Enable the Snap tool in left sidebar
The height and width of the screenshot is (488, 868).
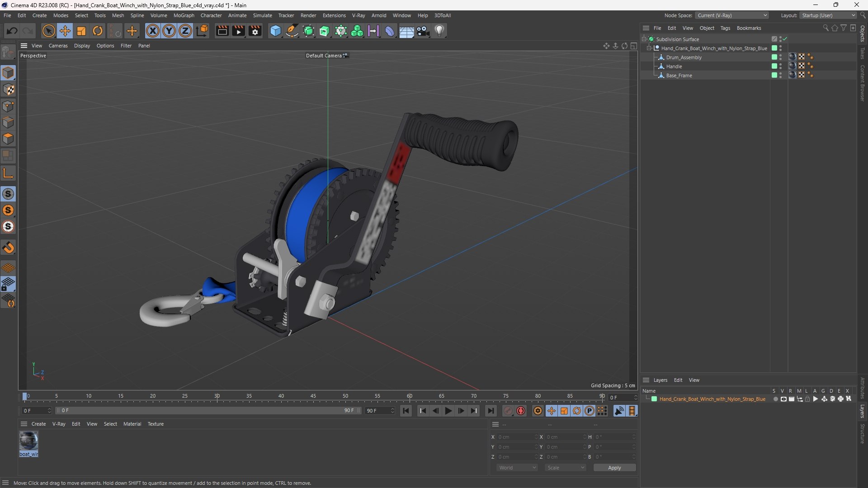8,248
